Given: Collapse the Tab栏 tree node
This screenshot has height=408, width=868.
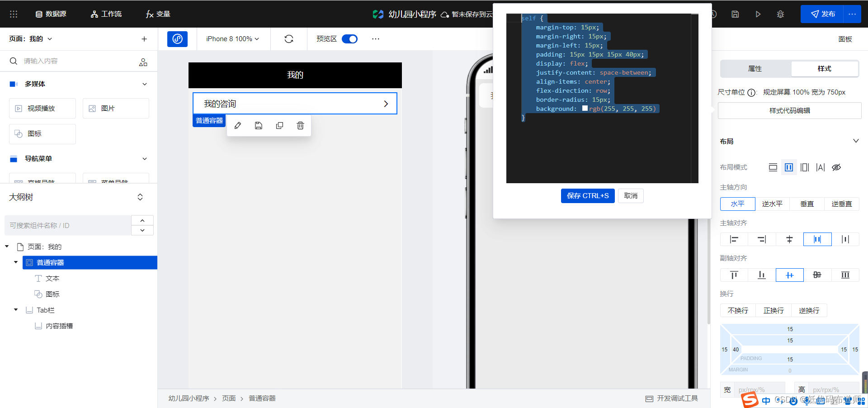Looking at the screenshot, I should pyautogui.click(x=16, y=310).
